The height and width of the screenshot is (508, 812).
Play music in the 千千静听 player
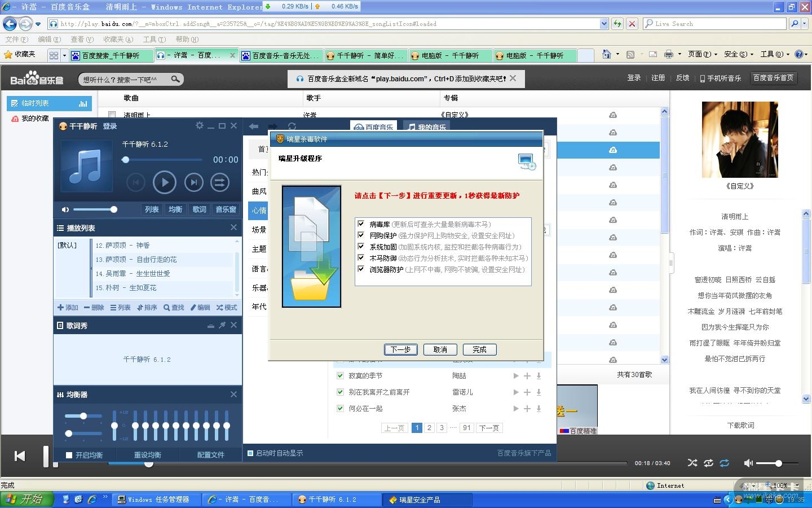coord(165,182)
